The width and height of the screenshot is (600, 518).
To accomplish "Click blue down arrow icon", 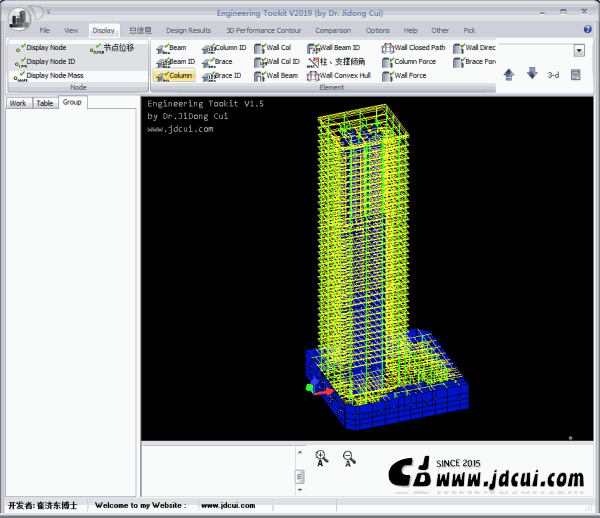I will [x=532, y=73].
